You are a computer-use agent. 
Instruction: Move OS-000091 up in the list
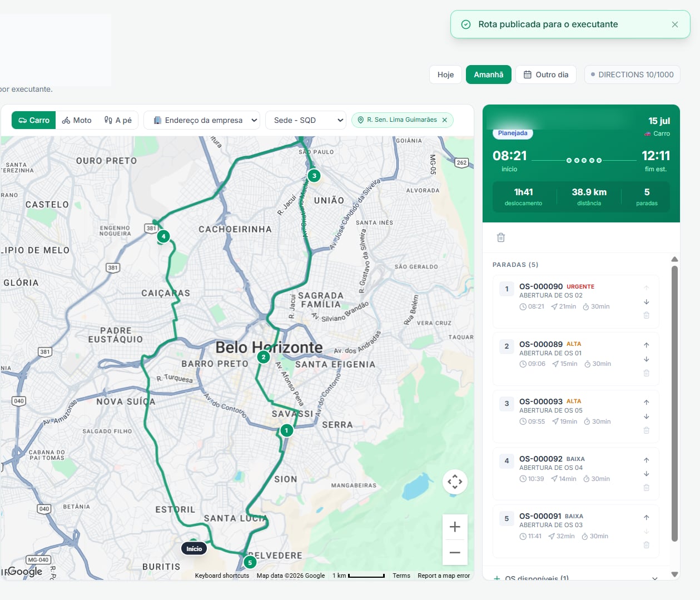click(647, 517)
